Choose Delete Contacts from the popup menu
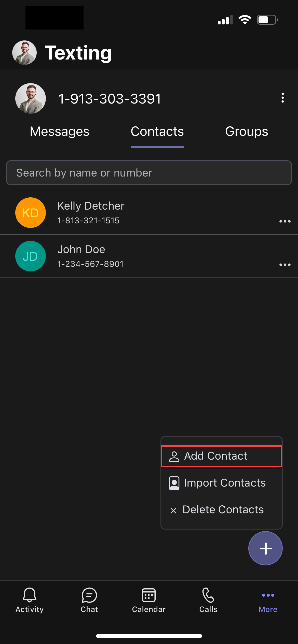This screenshot has width=298, height=644. 222,510
